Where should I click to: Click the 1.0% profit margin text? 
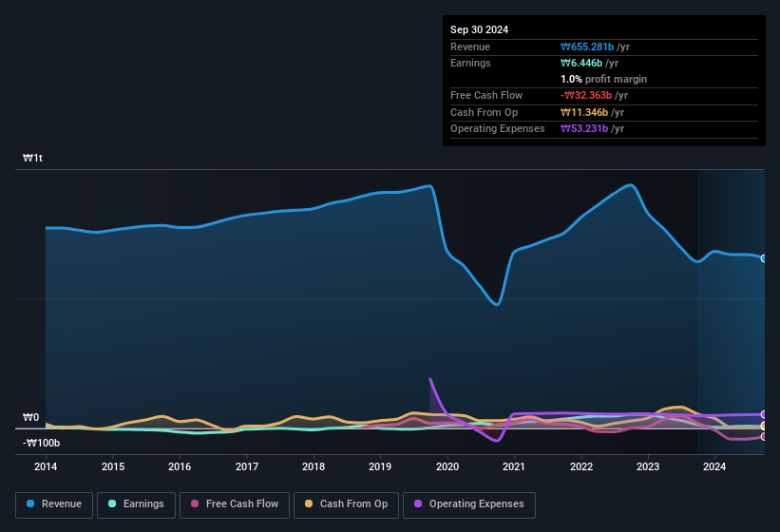click(603, 79)
